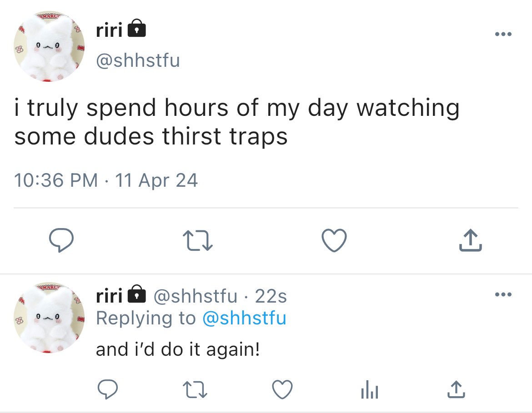Tap the riri display name in main tweet
The image size is (532, 413).
tap(109, 30)
